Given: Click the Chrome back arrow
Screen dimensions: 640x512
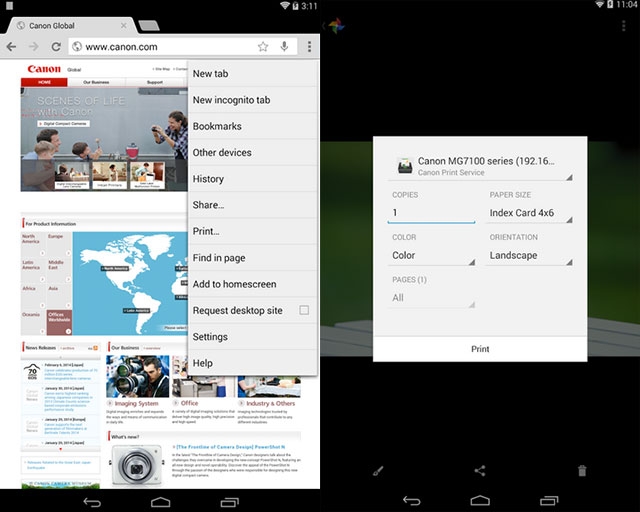Looking at the screenshot, I should pyautogui.click(x=11, y=47).
